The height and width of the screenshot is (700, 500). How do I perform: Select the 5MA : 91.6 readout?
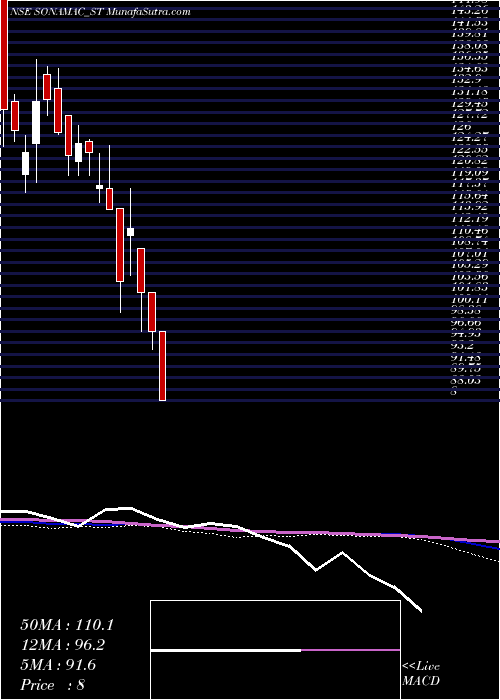click(58, 665)
